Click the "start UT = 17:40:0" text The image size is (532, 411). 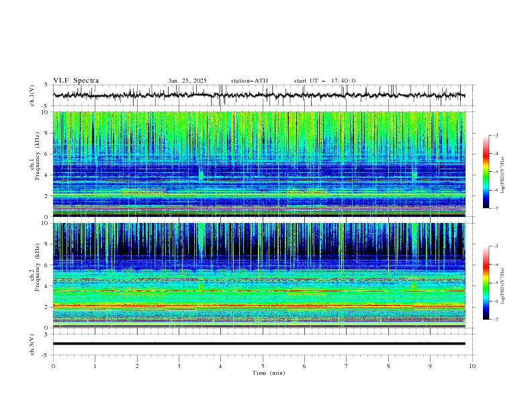(324, 81)
